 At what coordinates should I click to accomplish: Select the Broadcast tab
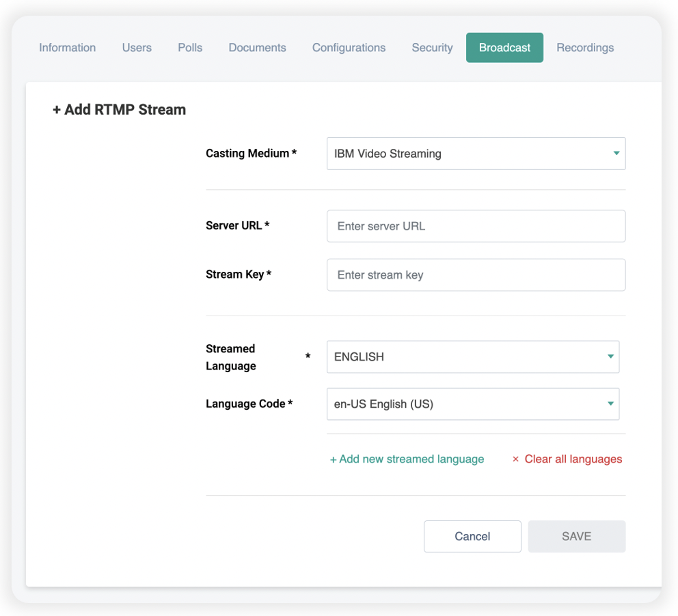(x=504, y=48)
